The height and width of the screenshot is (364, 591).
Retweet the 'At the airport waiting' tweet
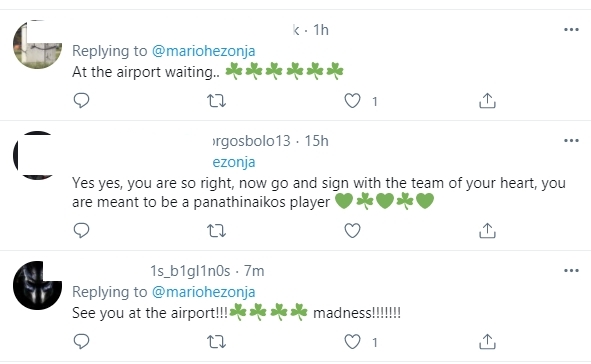[x=216, y=101]
